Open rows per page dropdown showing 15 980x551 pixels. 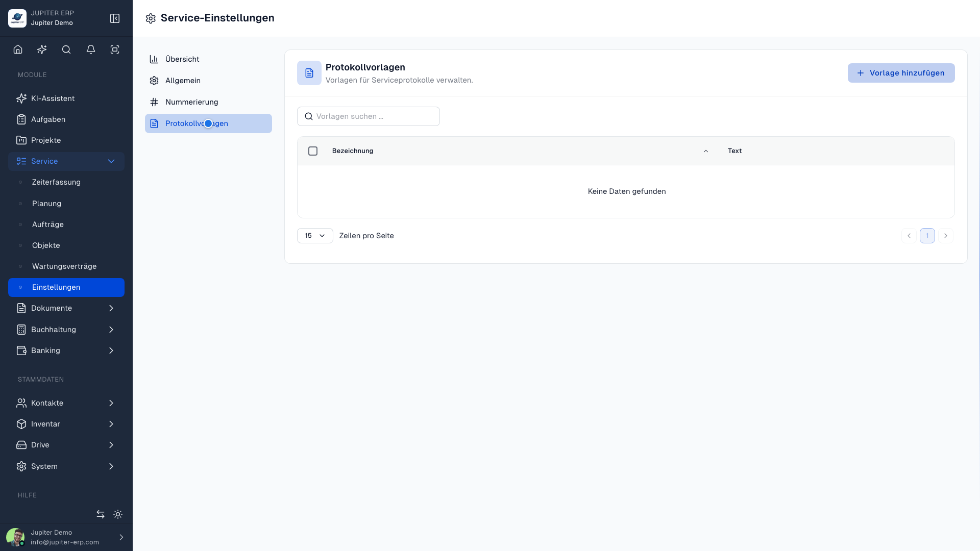[315, 236]
